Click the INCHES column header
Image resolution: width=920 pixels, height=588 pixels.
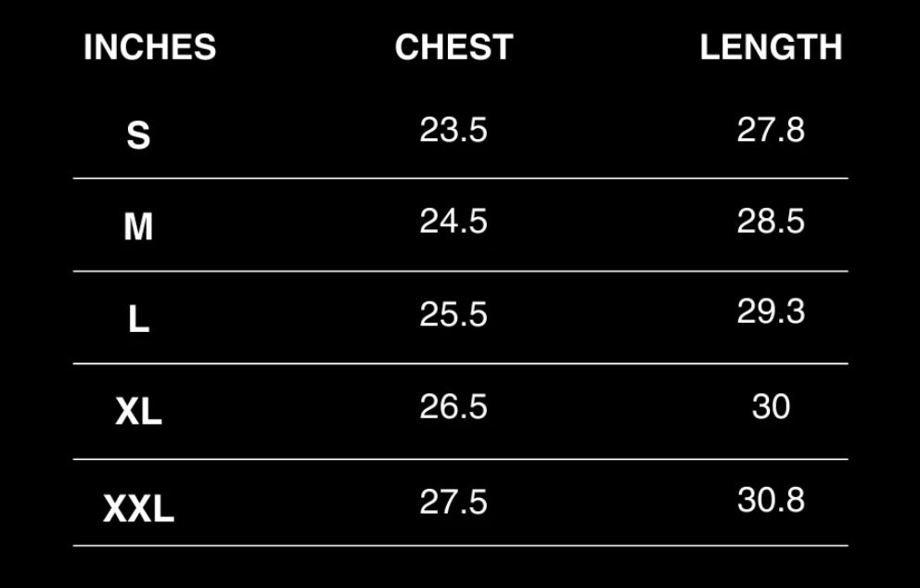pos(149,48)
